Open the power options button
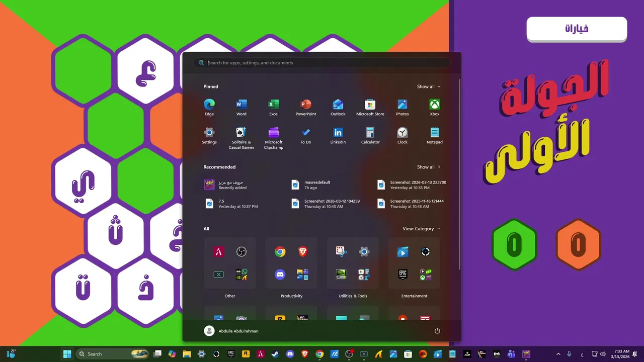The image size is (644, 362). point(437,331)
